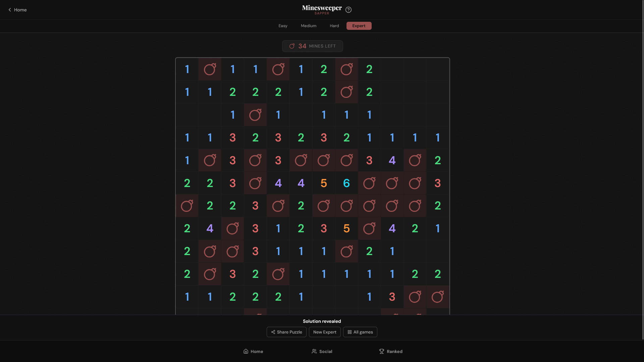Screen dimensions: 644x362
Task: Select the Easy difficulty tab
Action: (x=282, y=26)
